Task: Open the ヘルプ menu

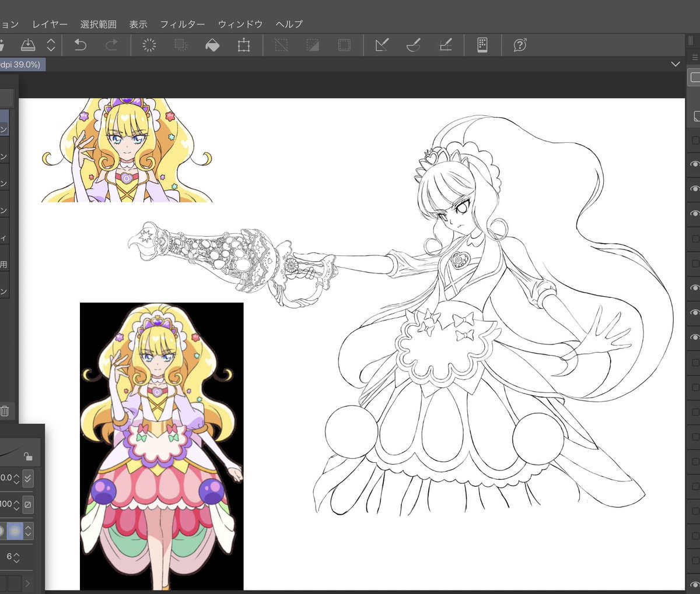Action: click(289, 24)
